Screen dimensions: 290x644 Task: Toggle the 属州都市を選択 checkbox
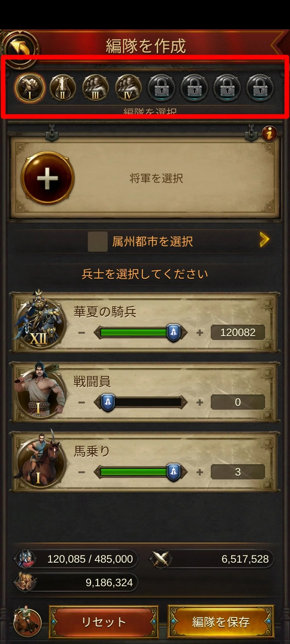point(98,241)
